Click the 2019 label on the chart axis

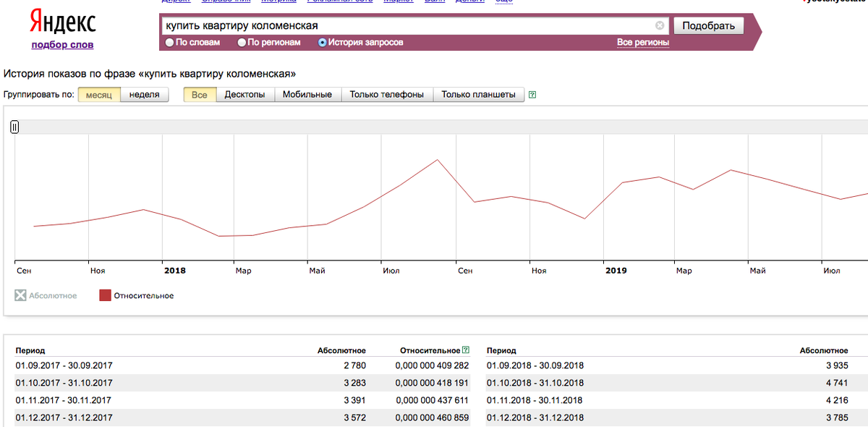tap(616, 271)
